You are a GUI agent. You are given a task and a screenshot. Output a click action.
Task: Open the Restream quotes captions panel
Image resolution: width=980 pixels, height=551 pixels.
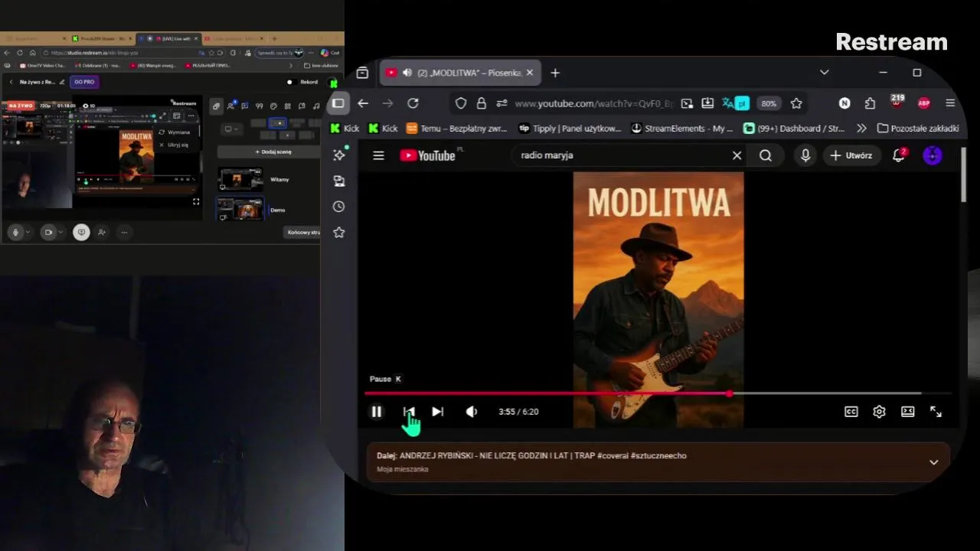pyautogui.click(x=260, y=106)
